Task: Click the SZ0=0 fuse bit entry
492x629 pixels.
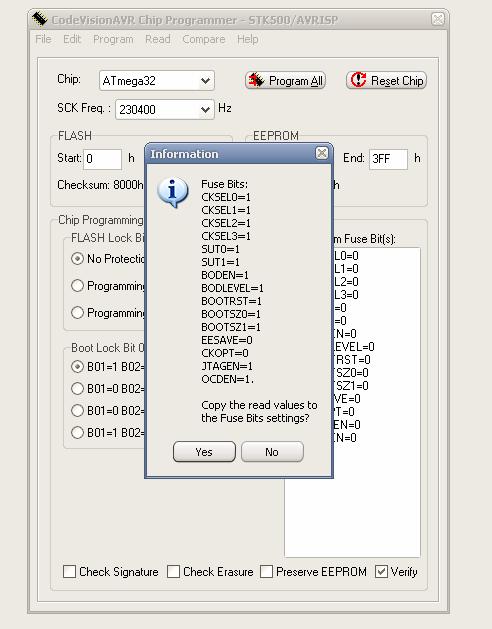Action: pyautogui.click(x=351, y=373)
